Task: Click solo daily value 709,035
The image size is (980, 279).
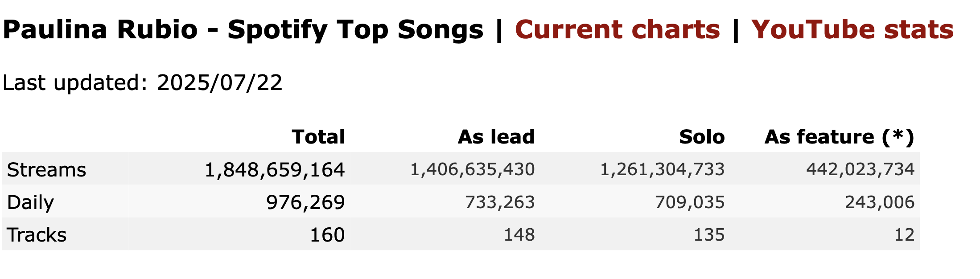Action: pos(690,202)
